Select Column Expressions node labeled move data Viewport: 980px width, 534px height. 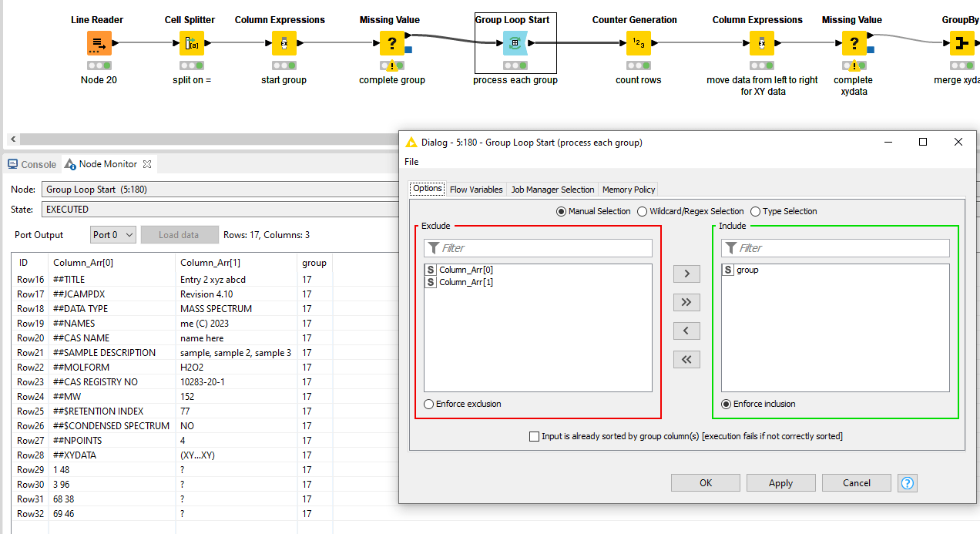click(x=762, y=43)
